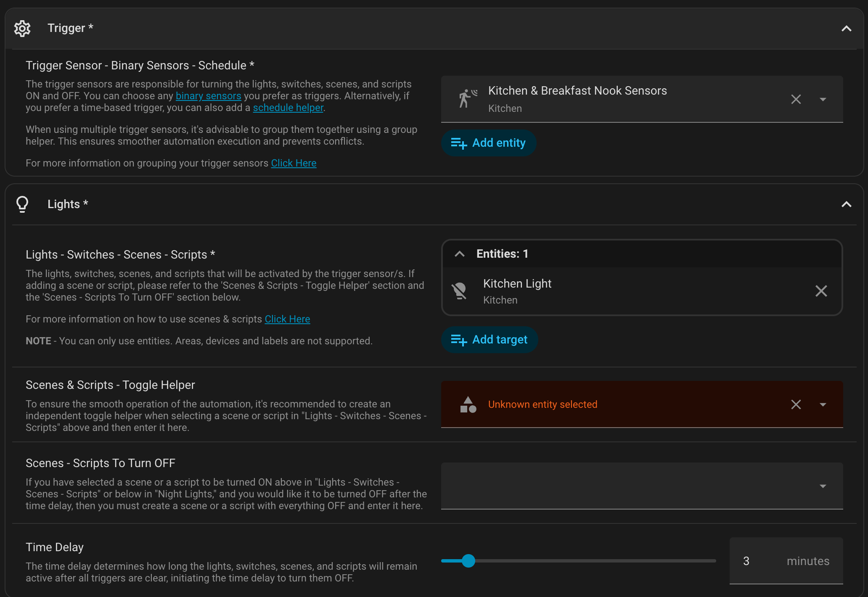Open the Kitchen sensors entity dropdown

823,99
